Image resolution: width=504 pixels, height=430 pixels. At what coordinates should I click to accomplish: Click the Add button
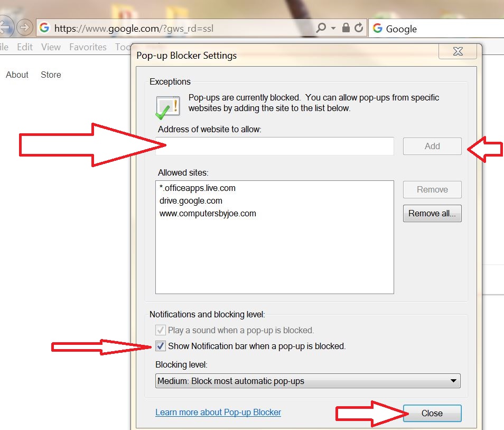pyautogui.click(x=432, y=146)
